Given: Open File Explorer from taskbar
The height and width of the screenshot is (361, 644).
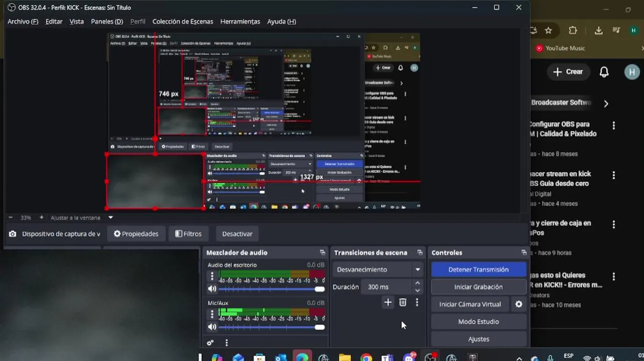Looking at the screenshot, I should pos(345,357).
